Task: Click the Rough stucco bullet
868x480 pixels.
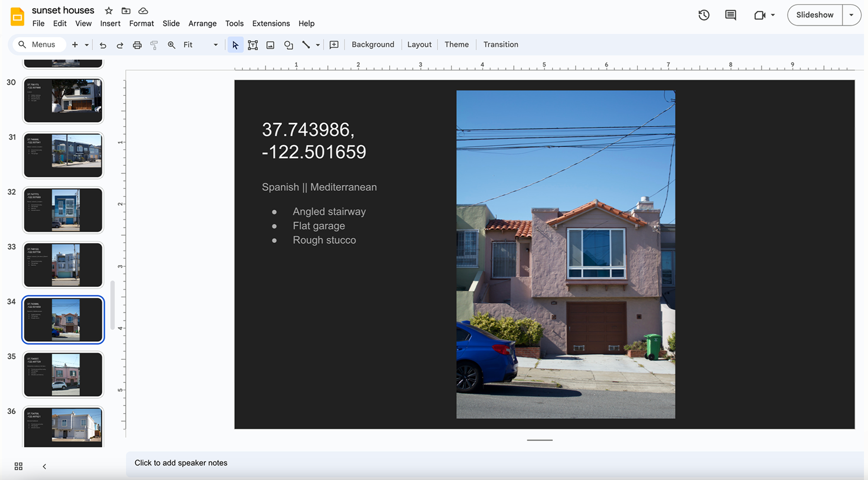Action: [324, 240]
